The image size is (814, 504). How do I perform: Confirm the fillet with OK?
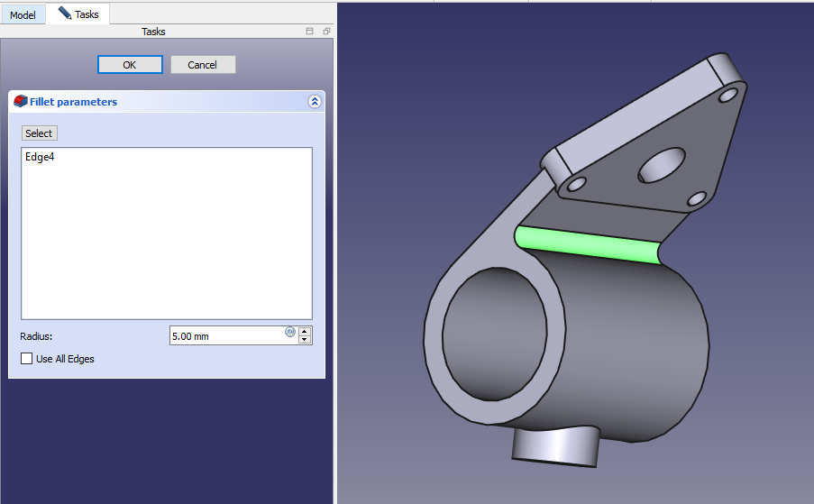[130, 65]
